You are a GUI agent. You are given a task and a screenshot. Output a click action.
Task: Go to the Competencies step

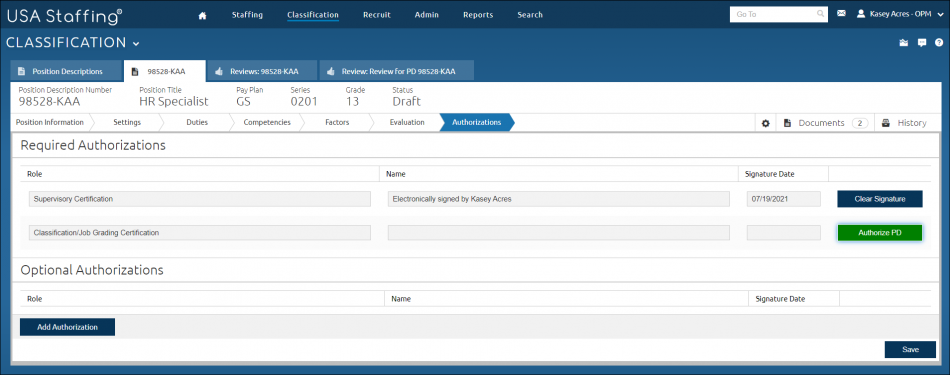pos(267,122)
